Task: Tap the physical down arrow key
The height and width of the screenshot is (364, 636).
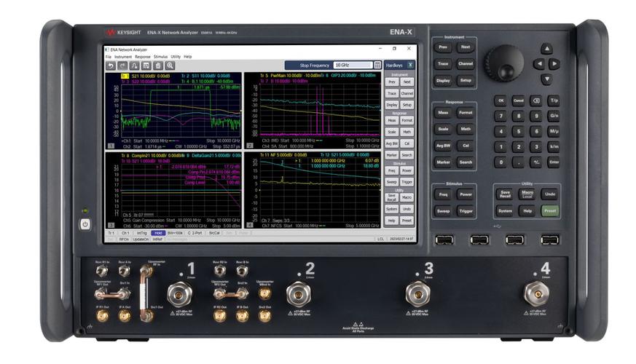Action: click(547, 79)
